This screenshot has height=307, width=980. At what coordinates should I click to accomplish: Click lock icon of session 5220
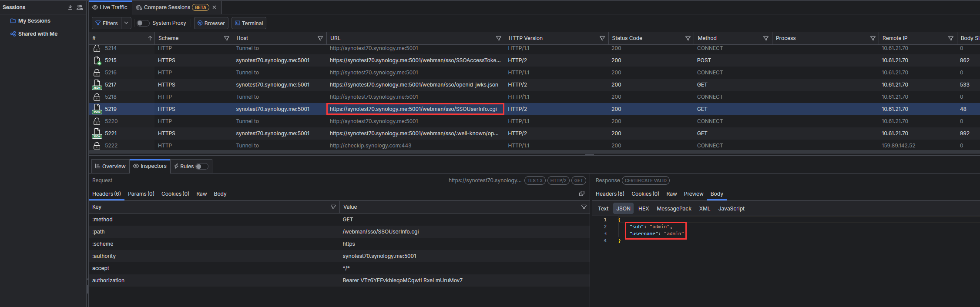[97, 121]
